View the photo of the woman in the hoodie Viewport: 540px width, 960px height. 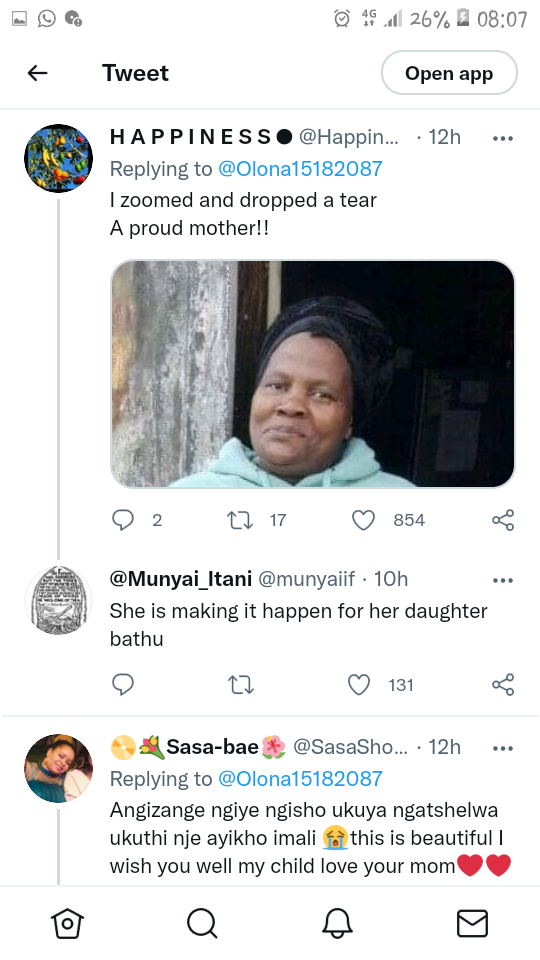(x=312, y=374)
